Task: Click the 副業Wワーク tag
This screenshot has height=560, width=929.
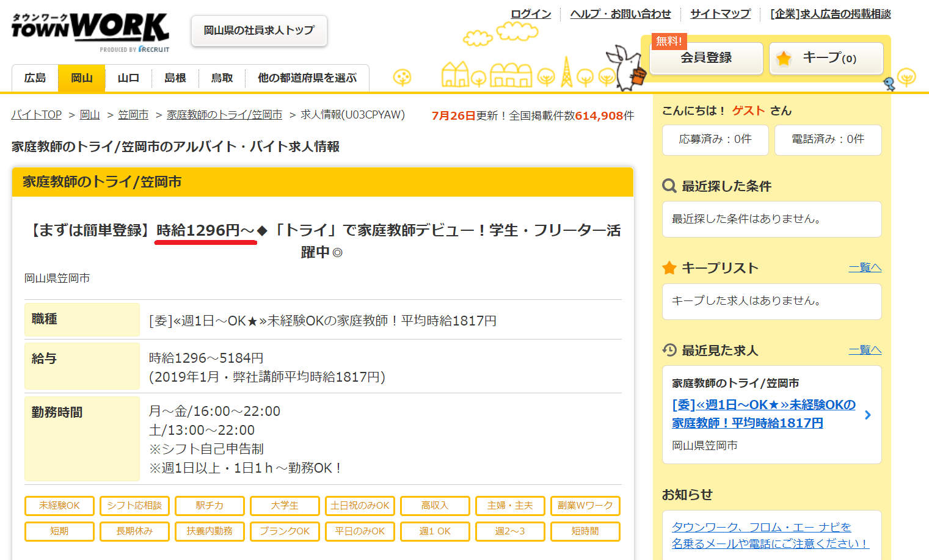Action: [x=585, y=506]
